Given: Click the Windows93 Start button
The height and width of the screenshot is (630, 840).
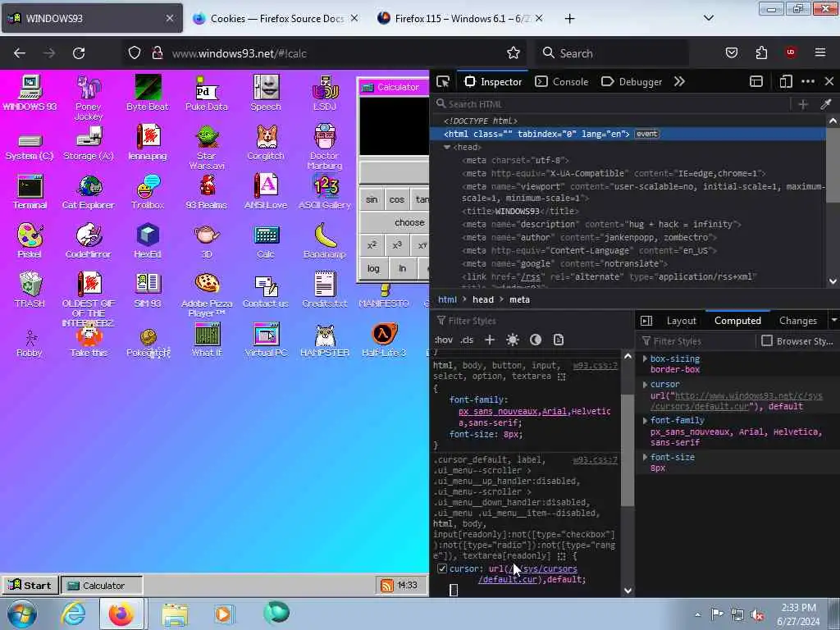Looking at the screenshot, I should pyautogui.click(x=30, y=585).
